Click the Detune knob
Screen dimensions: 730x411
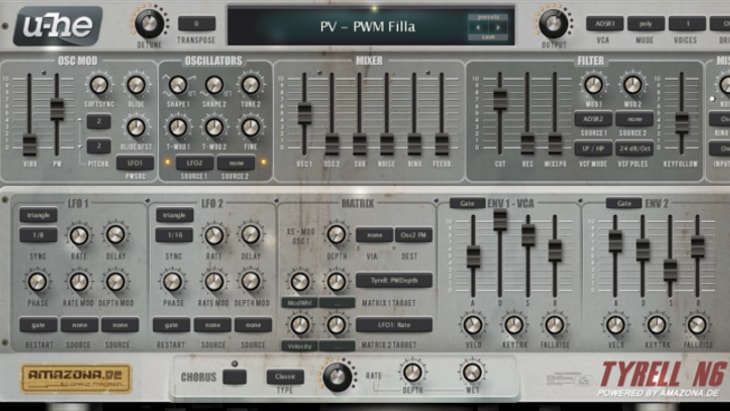pyautogui.click(x=149, y=23)
